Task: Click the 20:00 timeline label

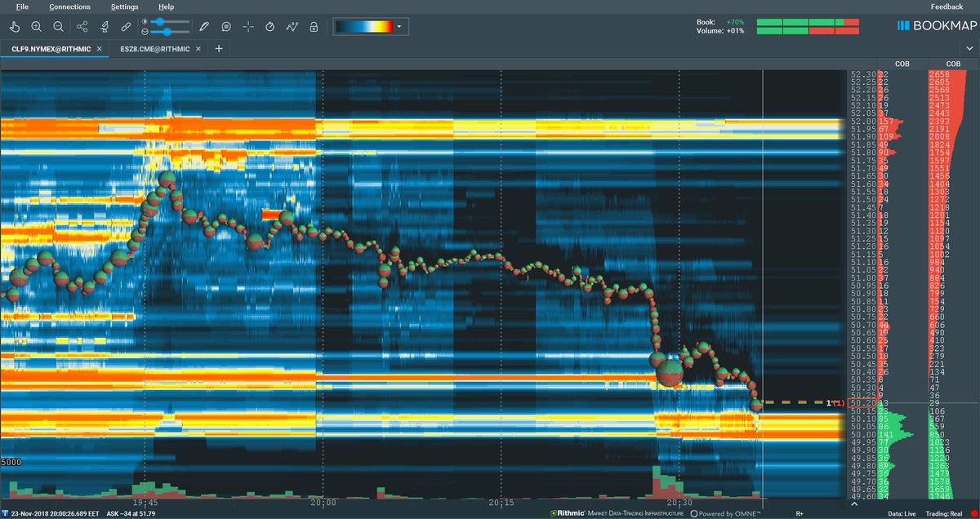Action: (x=323, y=503)
